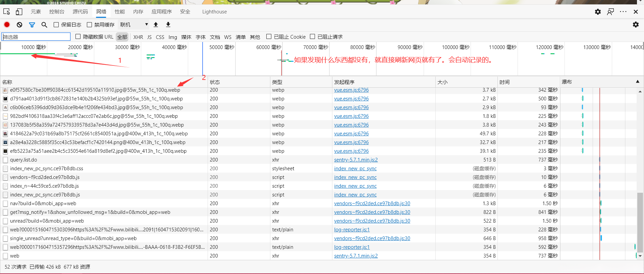Open the Lighthouse tab
This screenshot has height=274, width=644.
click(x=215, y=12)
